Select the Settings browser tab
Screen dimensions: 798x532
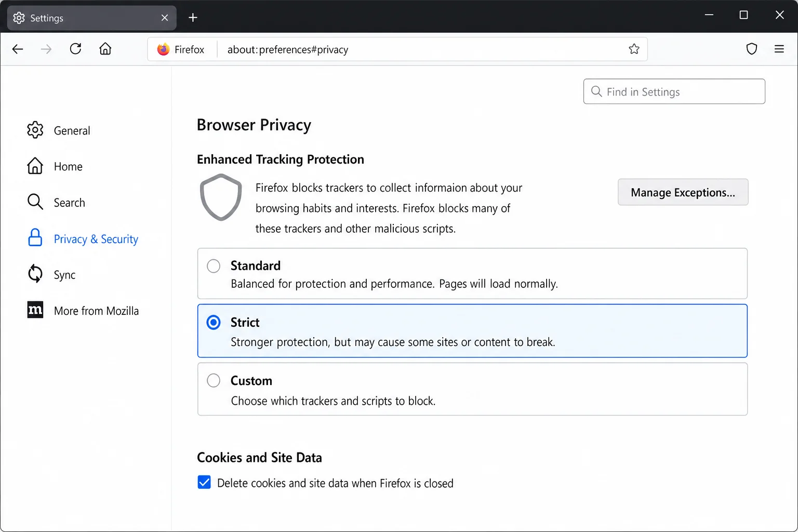91,18
